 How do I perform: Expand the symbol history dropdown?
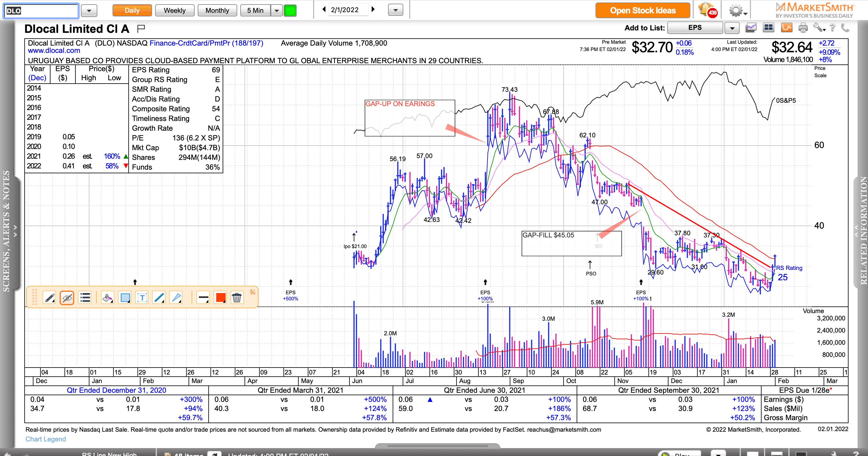point(89,10)
